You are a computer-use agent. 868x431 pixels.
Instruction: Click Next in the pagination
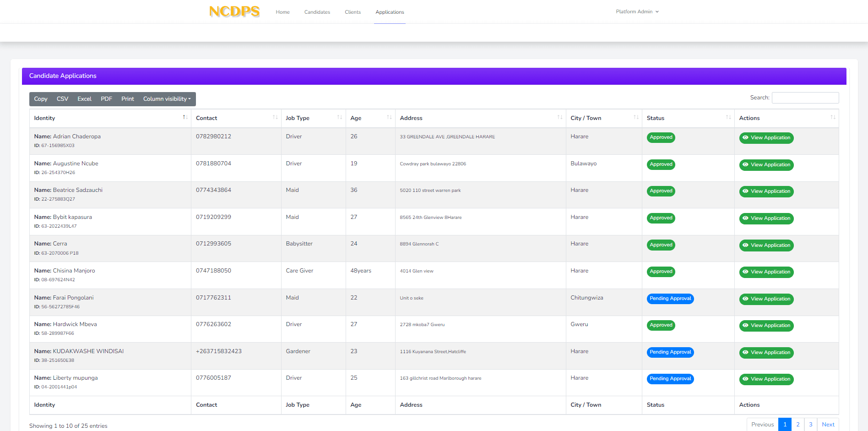tap(828, 425)
